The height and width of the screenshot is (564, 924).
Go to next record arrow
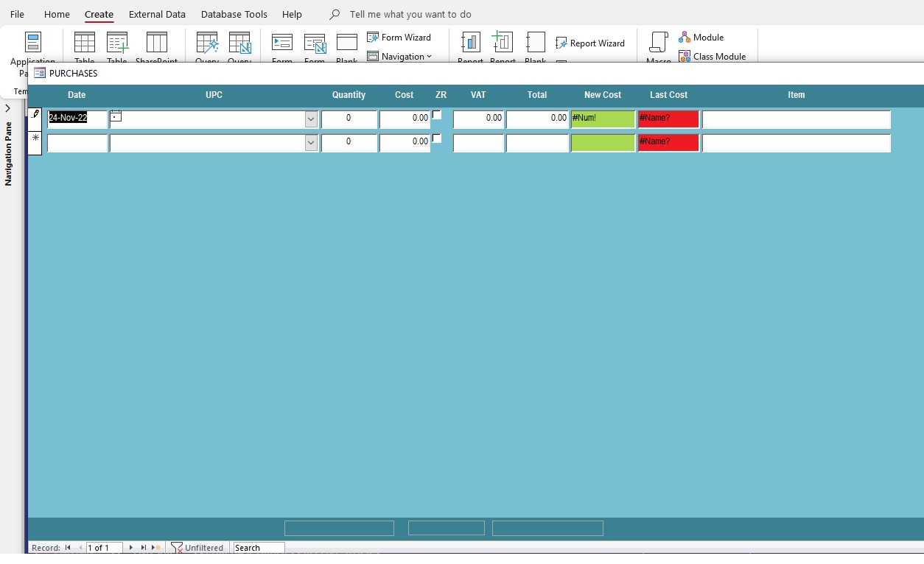pos(131,548)
